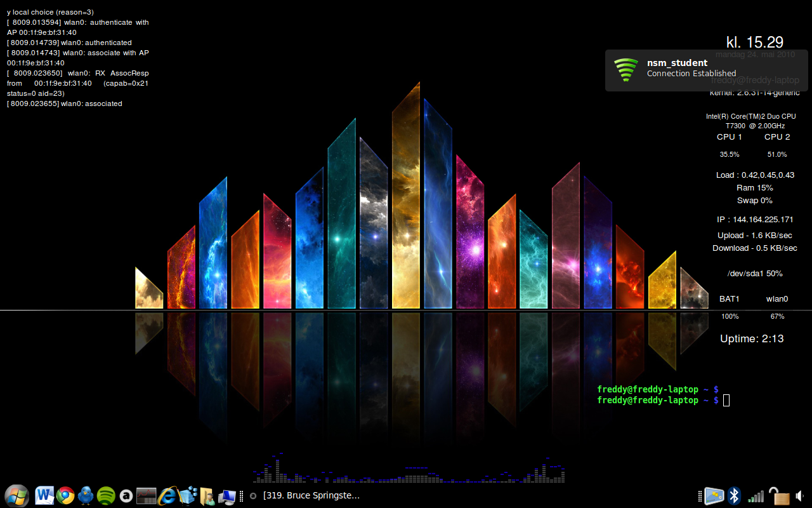Click the '51.0%' CPU 2 value
Screen dimensions: 812x508
point(777,154)
